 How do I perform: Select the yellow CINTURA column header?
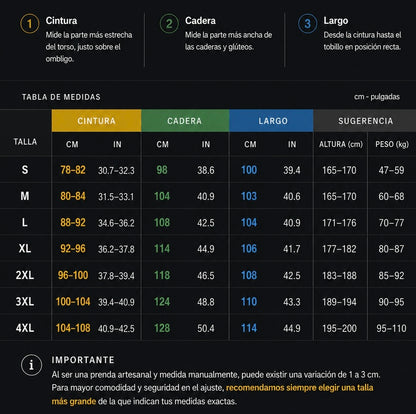click(x=97, y=121)
